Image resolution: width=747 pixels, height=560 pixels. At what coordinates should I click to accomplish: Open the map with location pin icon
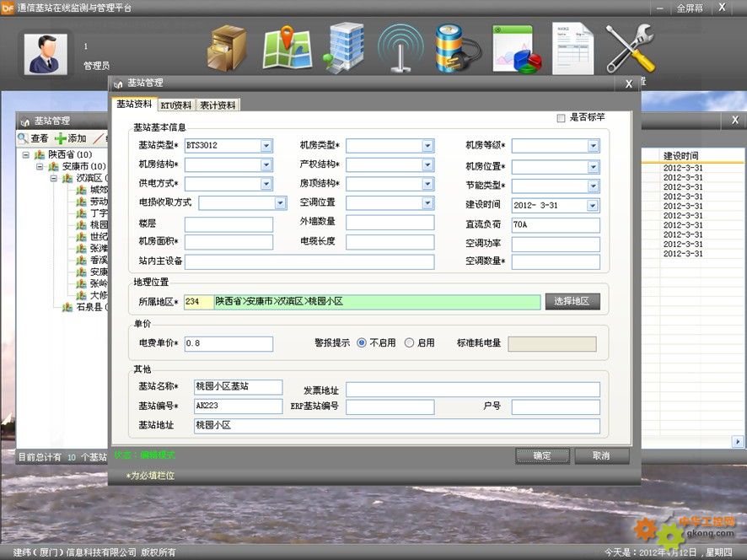[x=288, y=47]
